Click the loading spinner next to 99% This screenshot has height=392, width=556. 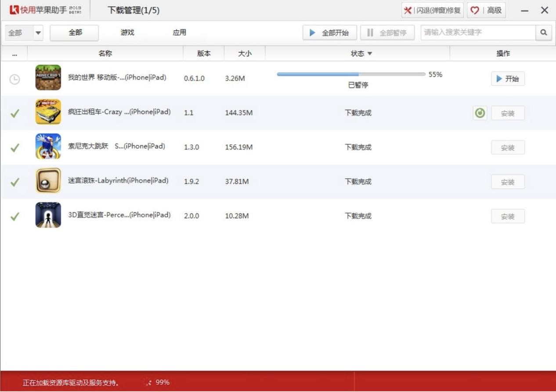(x=148, y=382)
